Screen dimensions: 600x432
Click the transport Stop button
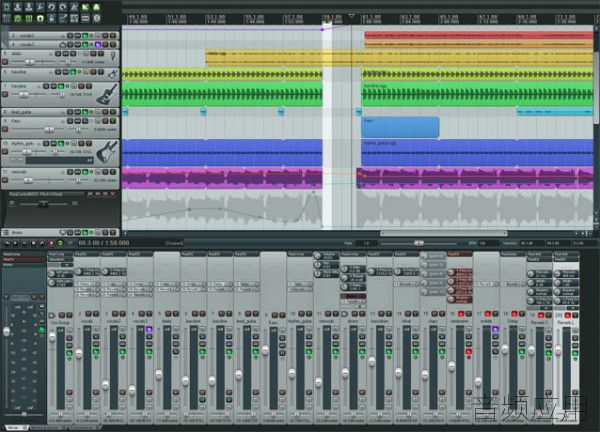[33, 243]
